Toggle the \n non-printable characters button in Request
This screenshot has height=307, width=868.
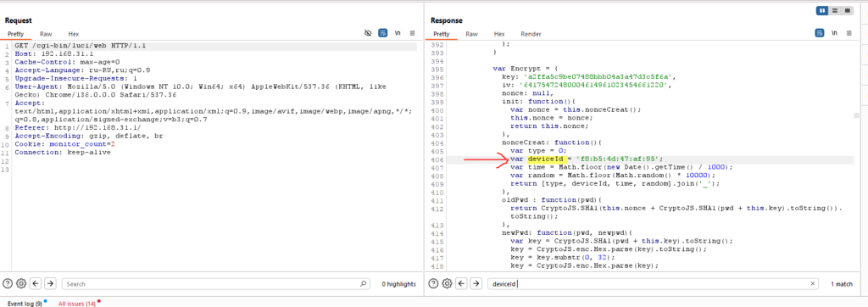point(398,33)
